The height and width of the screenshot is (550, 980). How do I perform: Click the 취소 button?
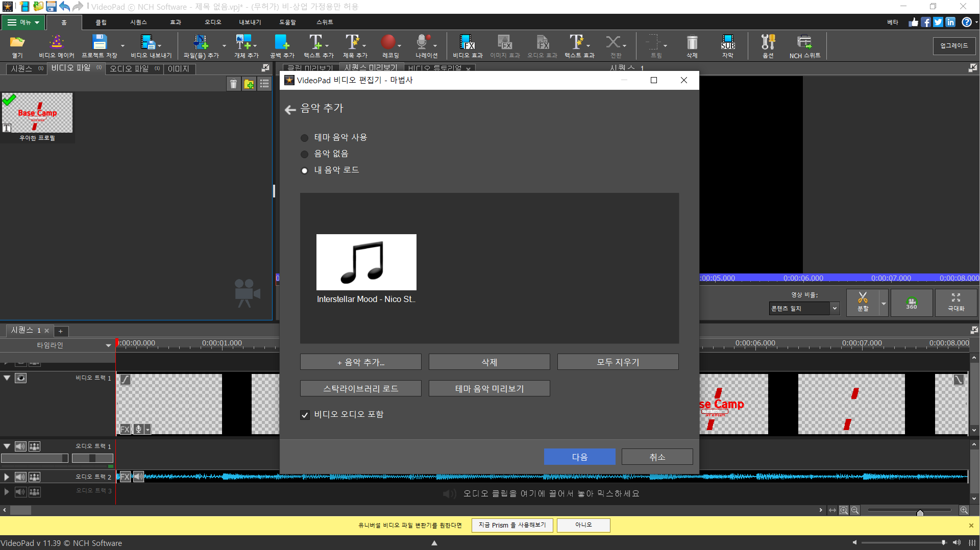(657, 457)
